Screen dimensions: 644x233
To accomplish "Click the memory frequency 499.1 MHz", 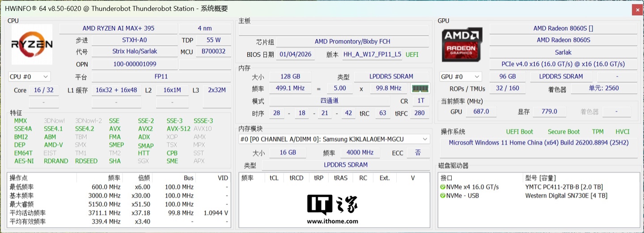I will pos(290,88).
